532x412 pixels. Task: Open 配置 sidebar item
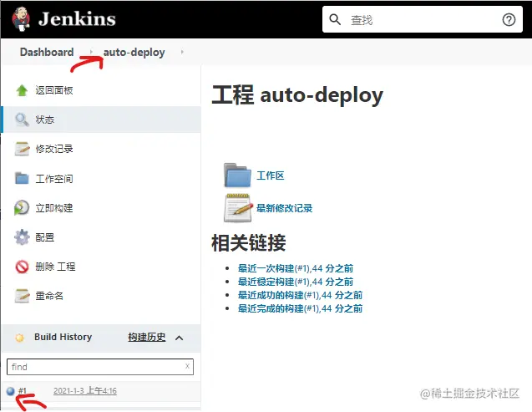point(45,237)
